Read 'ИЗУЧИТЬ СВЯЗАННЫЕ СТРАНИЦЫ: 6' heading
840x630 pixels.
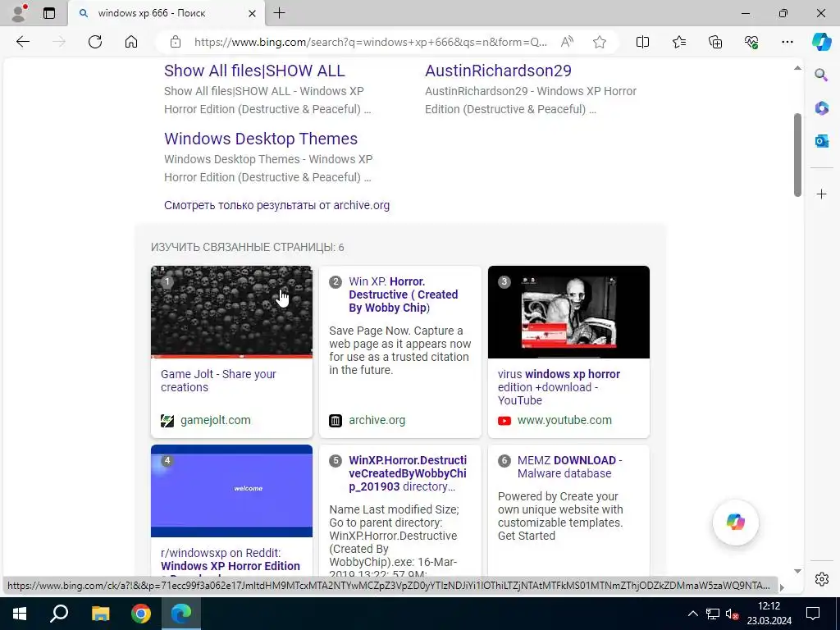point(248,248)
